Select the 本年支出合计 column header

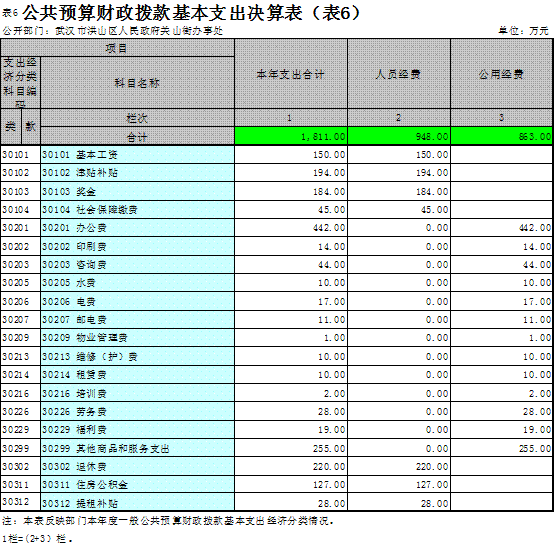pyautogui.click(x=291, y=74)
